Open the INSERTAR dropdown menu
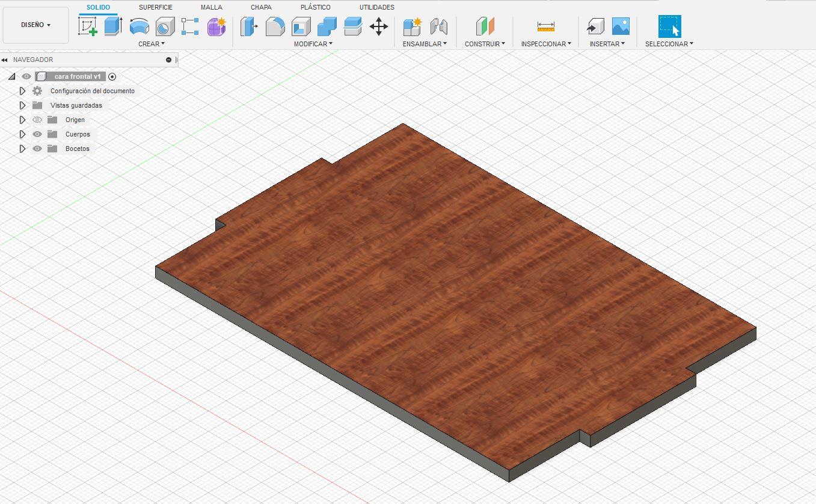Screen dimensions: 816x504 pyautogui.click(x=607, y=44)
